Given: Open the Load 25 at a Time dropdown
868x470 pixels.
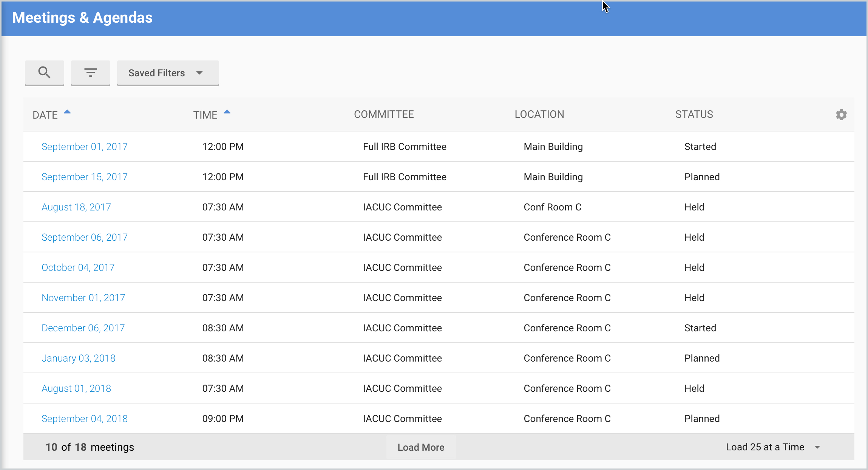Looking at the screenshot, I should 772,447.
